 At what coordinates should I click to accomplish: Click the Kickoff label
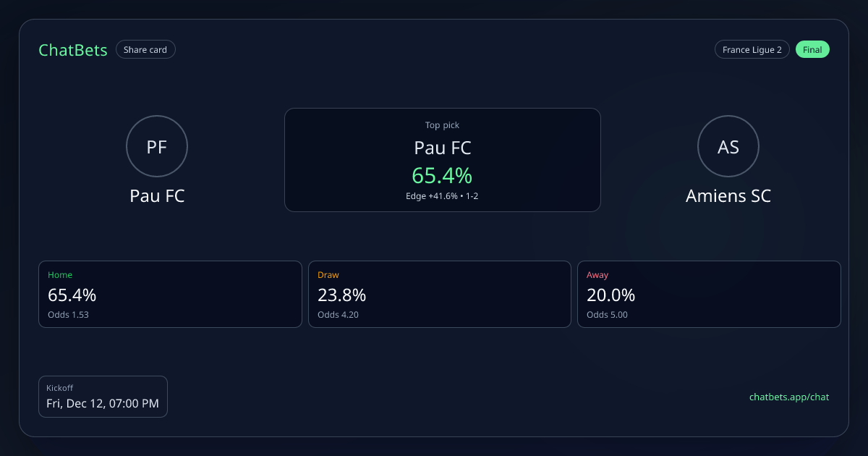(59, 388)
